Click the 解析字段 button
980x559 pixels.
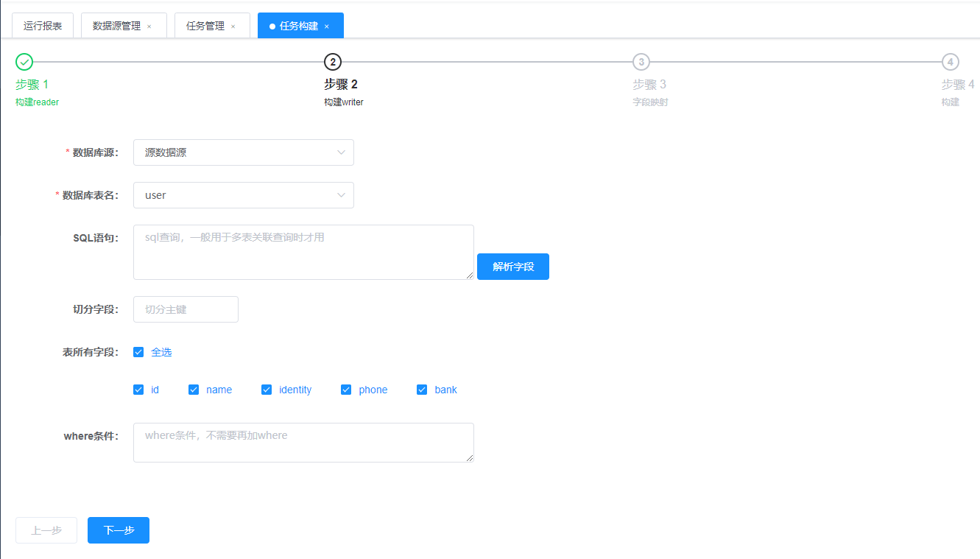click(x=513, y=267)
